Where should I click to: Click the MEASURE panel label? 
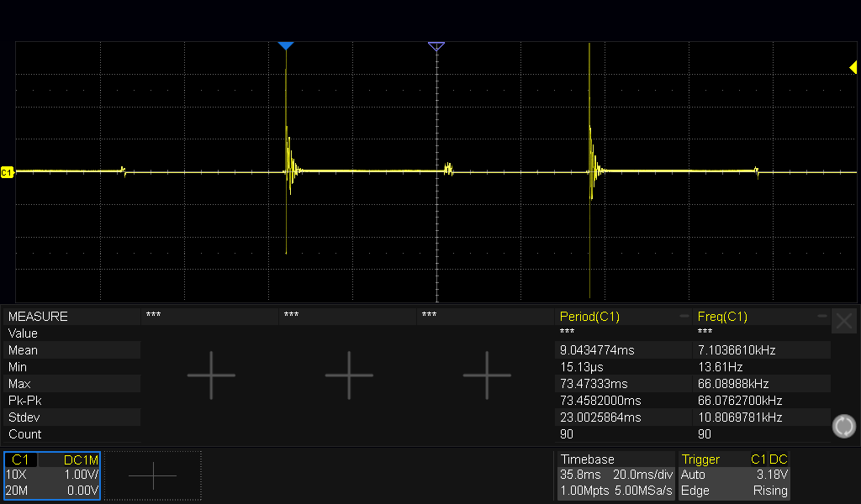click(38, 317)
